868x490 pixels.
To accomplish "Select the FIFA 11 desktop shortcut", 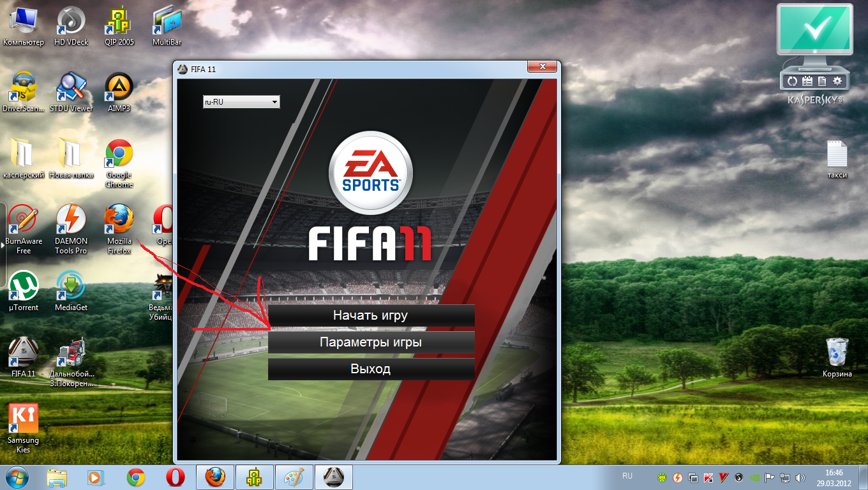I will (x=24, y=357).
